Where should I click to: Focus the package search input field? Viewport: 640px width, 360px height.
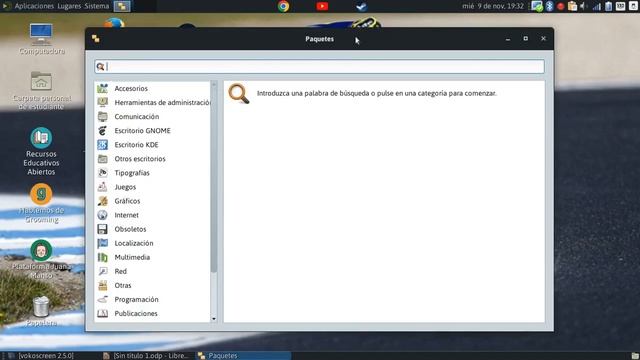(x=319, y=67)
